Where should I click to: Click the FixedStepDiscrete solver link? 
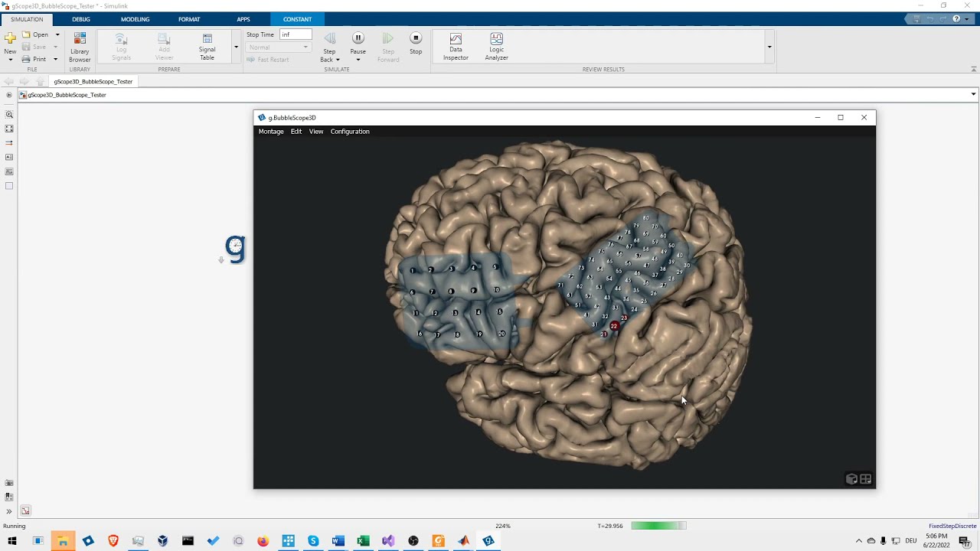pos(952,526)
